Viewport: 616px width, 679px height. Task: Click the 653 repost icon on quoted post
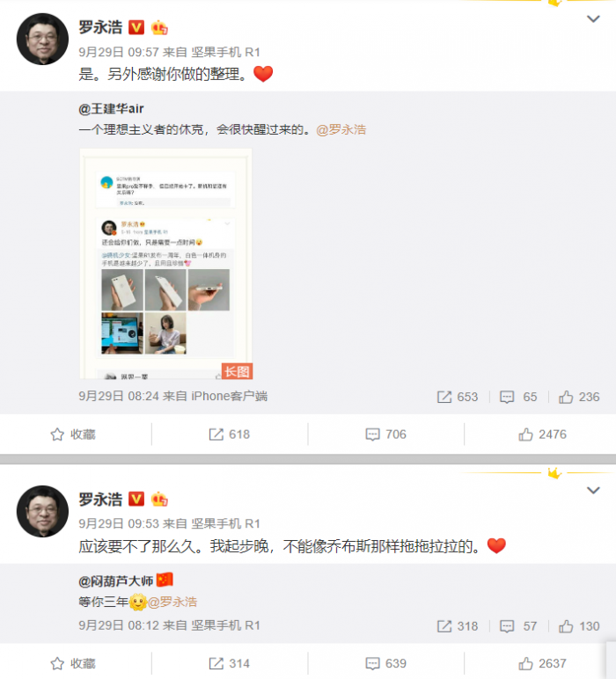click(x=458, y=397)
